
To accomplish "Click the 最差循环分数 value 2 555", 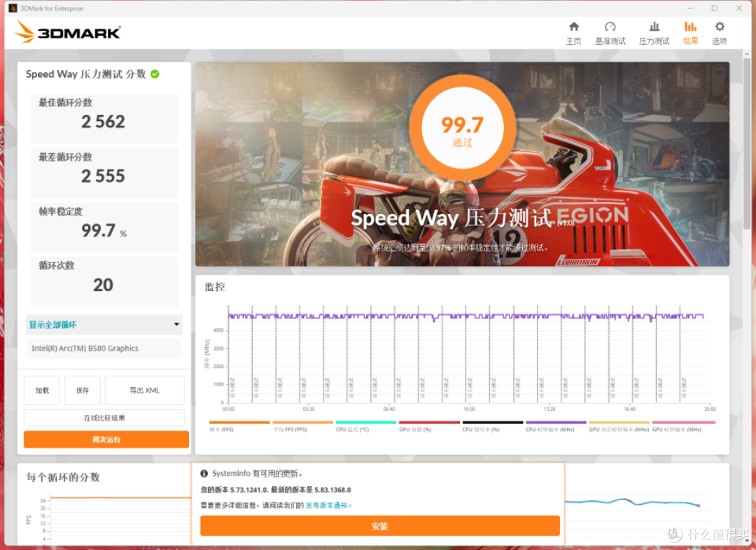I will coord(103,176).
